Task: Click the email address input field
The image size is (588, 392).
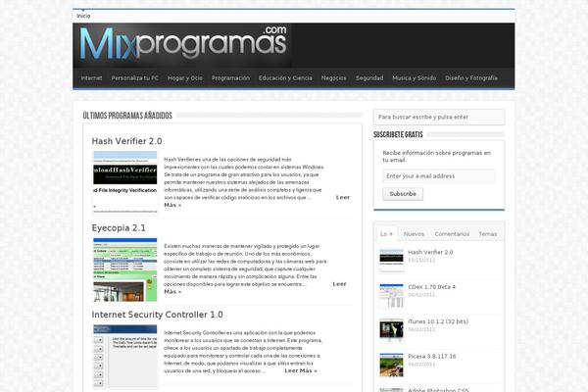Action: pyautogui.click(x=439, y=176)
